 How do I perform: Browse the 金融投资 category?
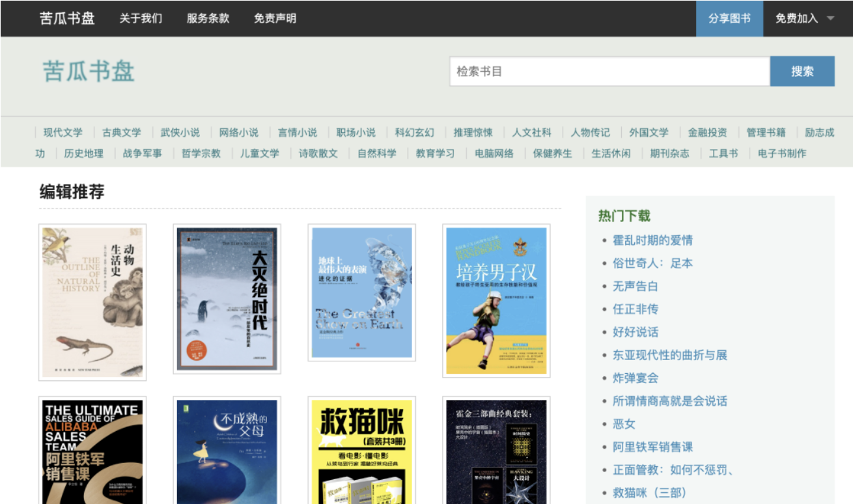click(x=708, y=132)
